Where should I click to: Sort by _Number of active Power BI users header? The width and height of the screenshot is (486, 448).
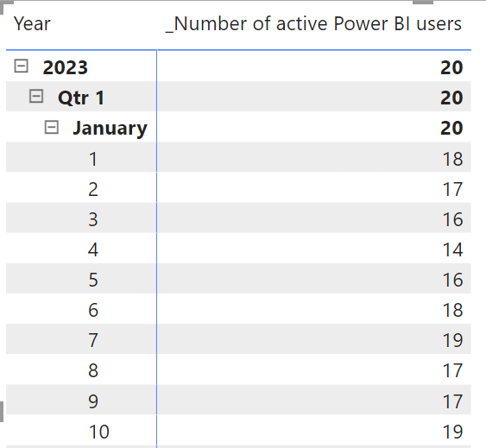[x=313, y=24]
